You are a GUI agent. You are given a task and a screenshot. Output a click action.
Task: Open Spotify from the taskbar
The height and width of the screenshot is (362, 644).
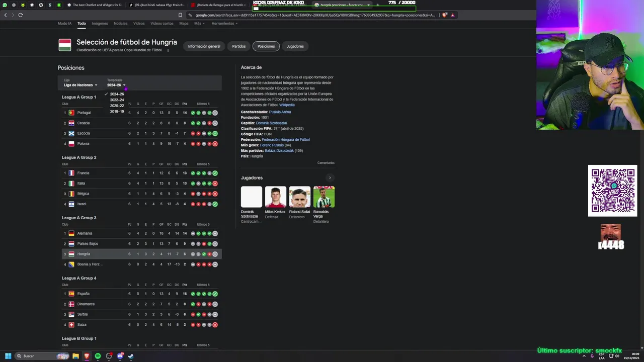[98, 356]
